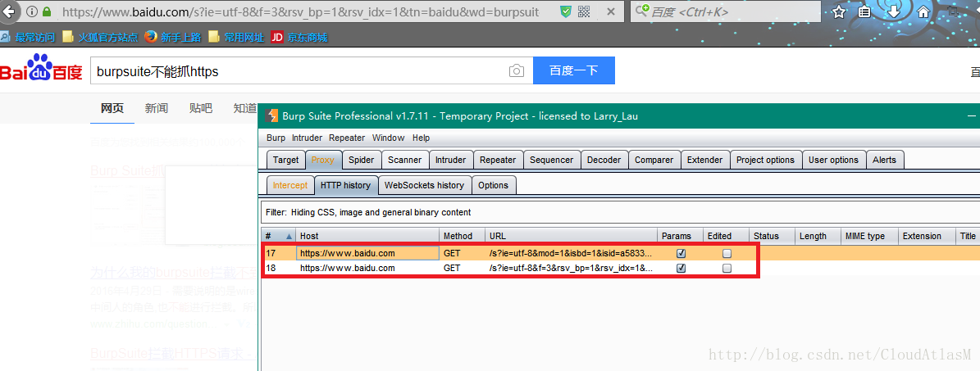Open the Repeater menu in menu bar

(347, 138)
